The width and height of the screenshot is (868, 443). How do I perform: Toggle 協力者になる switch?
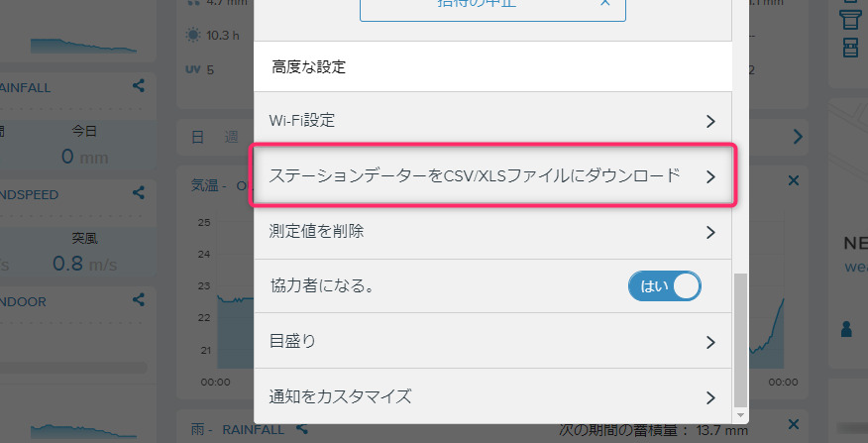point(664,286)
